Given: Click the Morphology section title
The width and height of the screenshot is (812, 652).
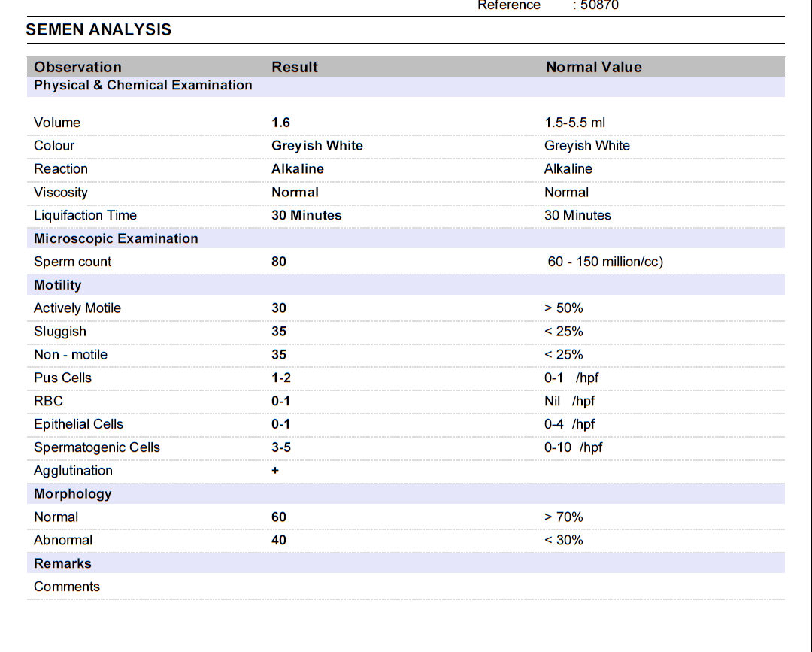Looking at the screenshot, I should [x=72, y=493].
